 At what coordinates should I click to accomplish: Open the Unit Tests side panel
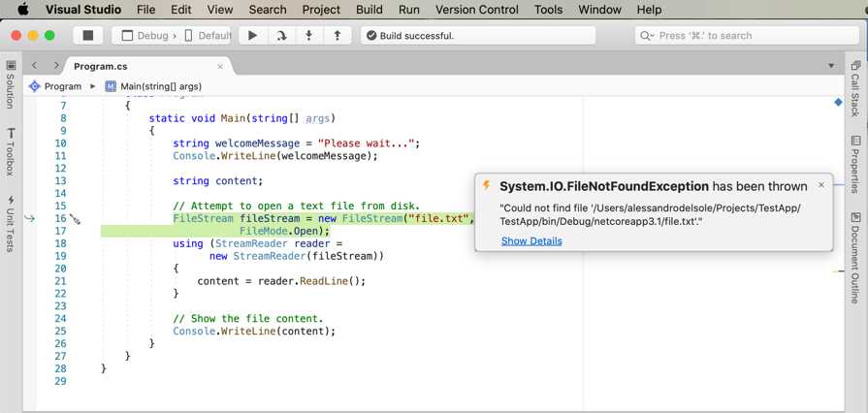tap(11, 223)
